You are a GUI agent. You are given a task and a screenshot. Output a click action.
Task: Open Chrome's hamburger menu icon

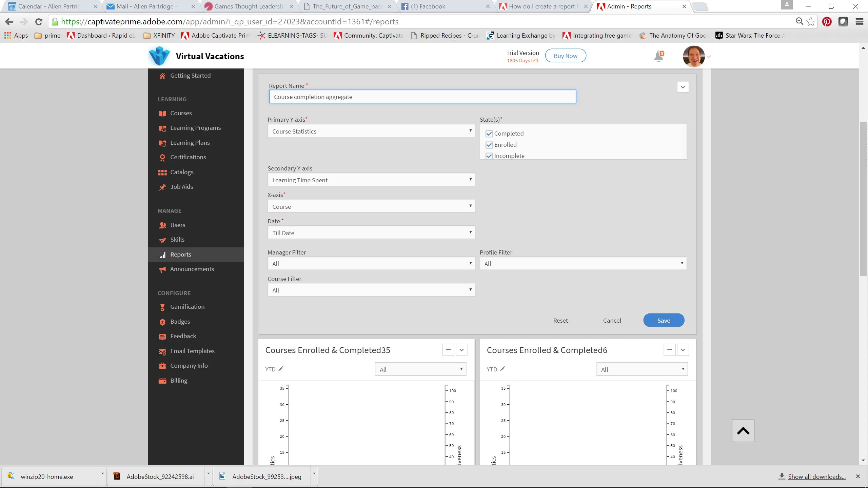859,22
